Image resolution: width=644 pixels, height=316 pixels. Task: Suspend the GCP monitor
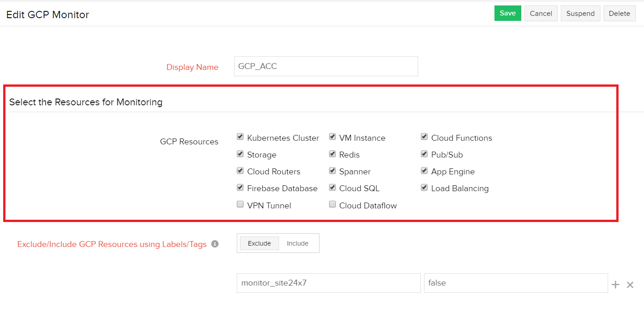coord(580,14)
